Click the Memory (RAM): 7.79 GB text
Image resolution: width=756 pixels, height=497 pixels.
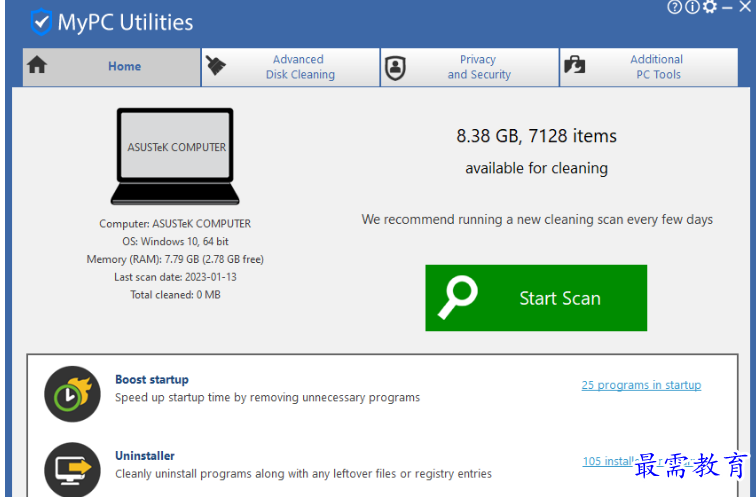coord(175,259)
